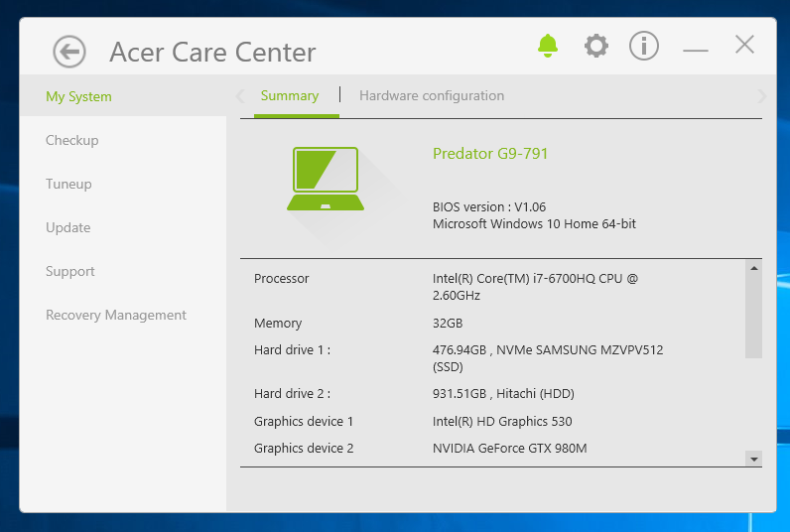Click the vertical scrollbar thumb

tap(753, 317)
